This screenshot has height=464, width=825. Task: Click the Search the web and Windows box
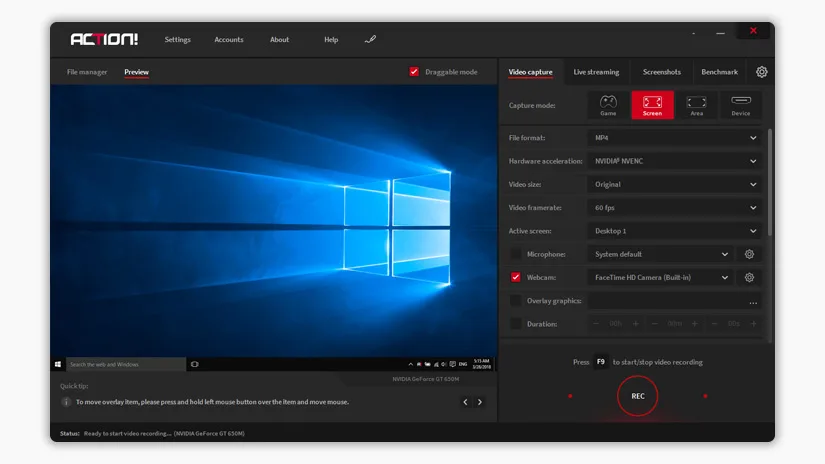(x=126, y=364)
